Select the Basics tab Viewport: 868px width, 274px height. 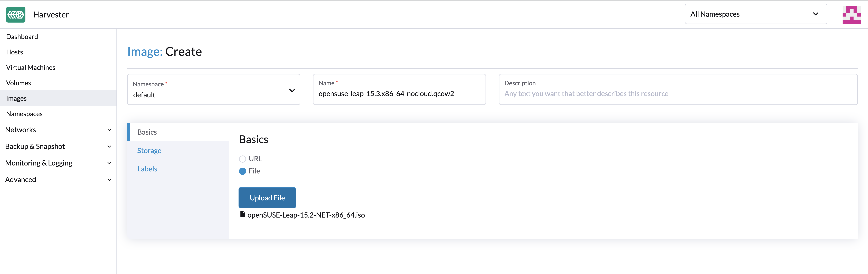[147, 132]
